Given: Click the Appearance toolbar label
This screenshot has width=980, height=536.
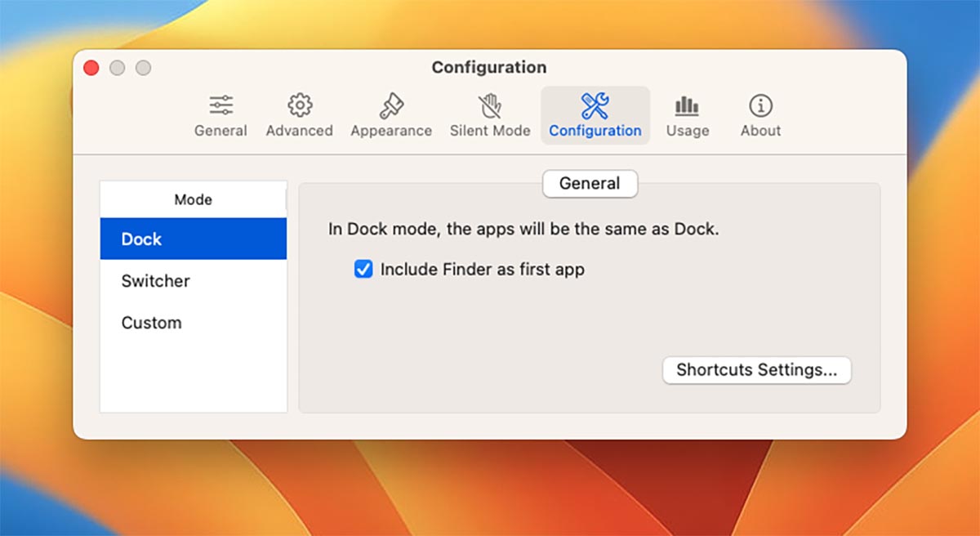Looking at the screenshot, I should (x=391, y=131).
